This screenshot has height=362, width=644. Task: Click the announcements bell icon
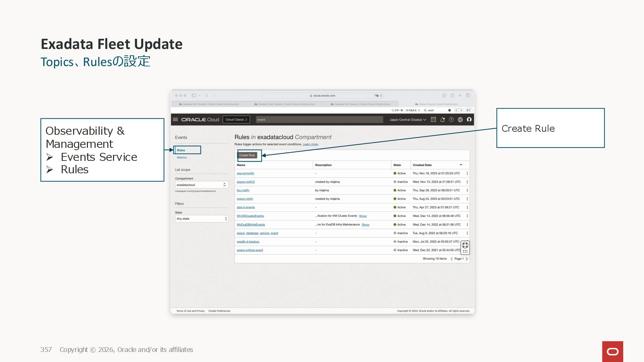point(442,120)
